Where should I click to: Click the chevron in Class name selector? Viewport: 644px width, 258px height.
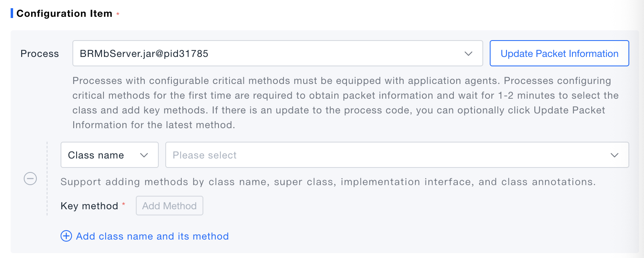click(x=144, y=155)
